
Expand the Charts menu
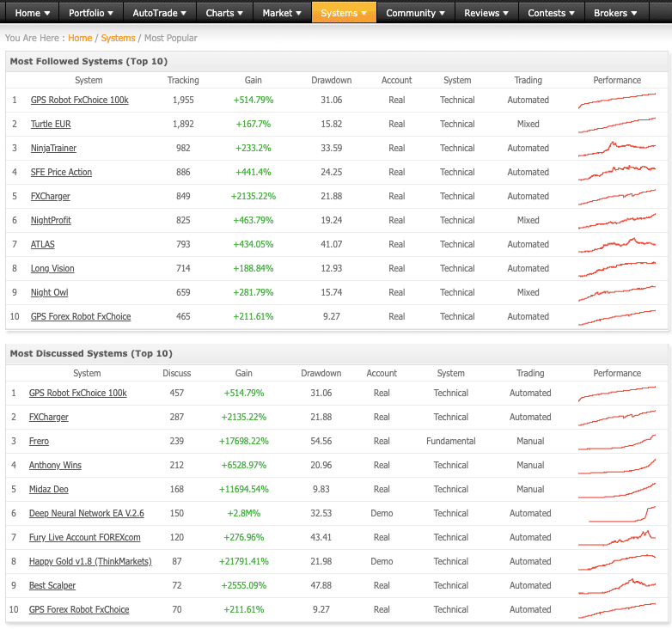click(x=224, y=13)
